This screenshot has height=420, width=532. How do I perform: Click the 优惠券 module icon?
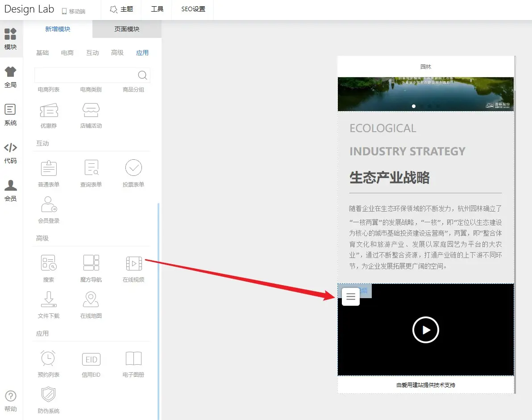49,110
